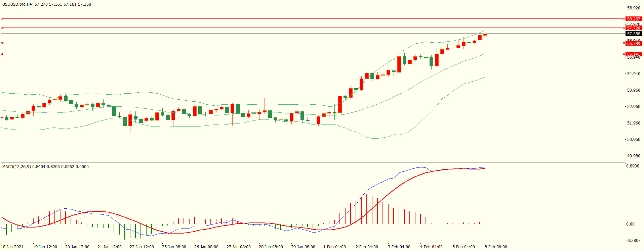Click the 5 Feb 04:00 time label

pyautogui.click(x=464, y=247)
